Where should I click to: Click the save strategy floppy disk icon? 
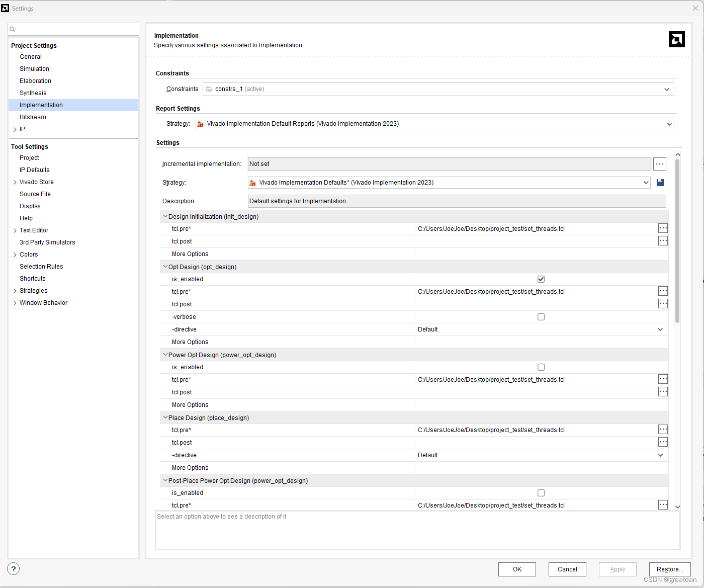pyautogui.click(x=660, y=183)
